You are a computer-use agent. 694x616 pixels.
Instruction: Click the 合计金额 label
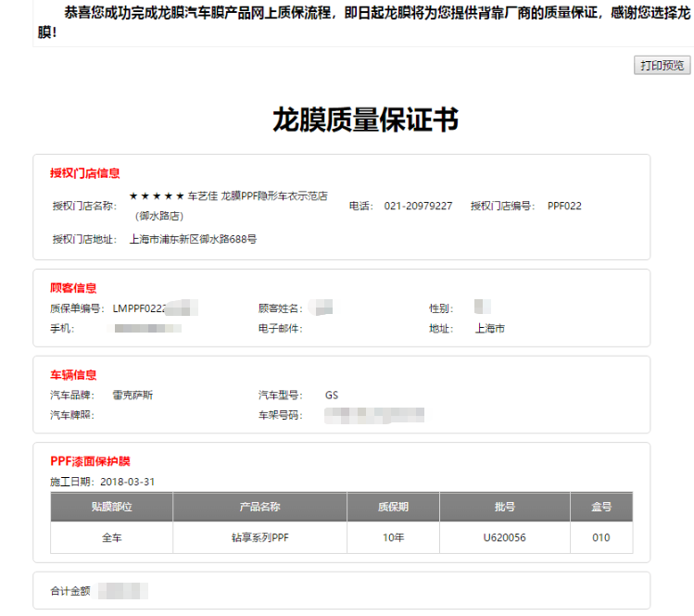(x=69, y=591)
